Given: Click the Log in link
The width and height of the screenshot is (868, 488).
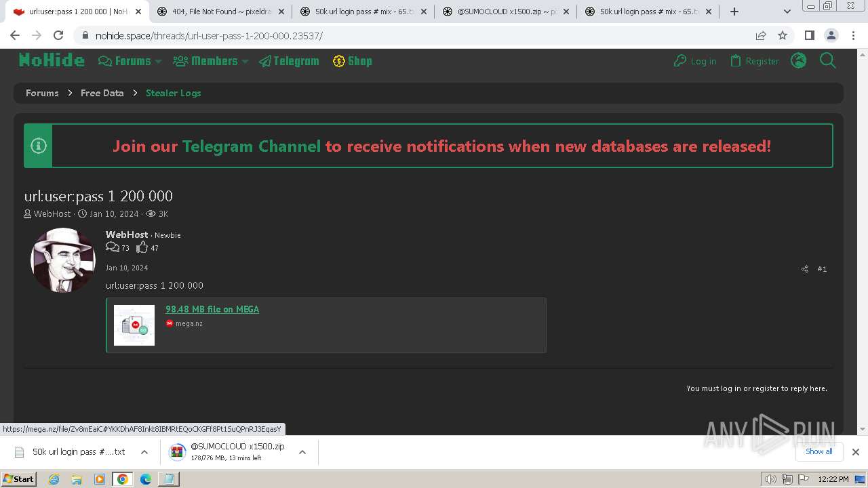Looking at the screenshot, I should 695,61.
